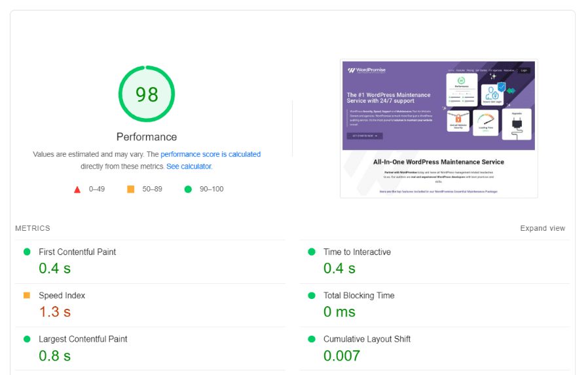Click the red triangle 0–49 legend icon

[x=77, y=189]
